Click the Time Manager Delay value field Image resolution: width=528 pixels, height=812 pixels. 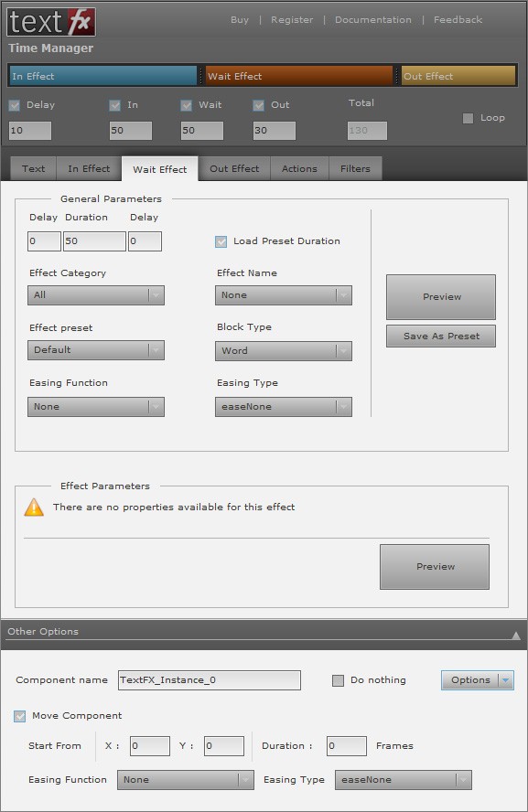pos(30,131)
